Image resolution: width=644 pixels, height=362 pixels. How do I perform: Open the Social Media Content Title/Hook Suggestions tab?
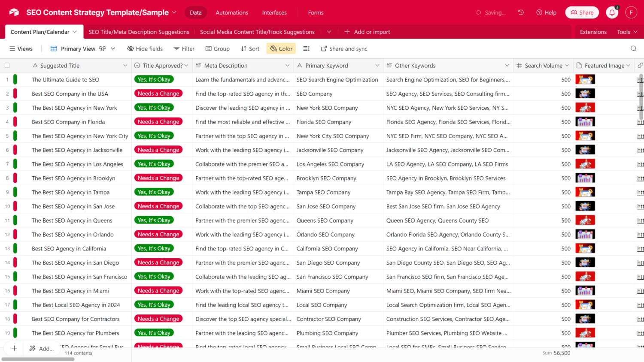point(257,32)
